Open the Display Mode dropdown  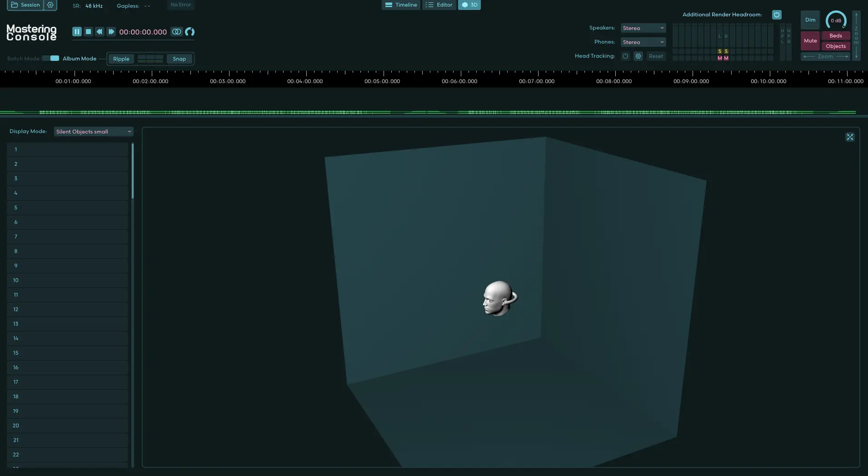(x=94, y=132)
